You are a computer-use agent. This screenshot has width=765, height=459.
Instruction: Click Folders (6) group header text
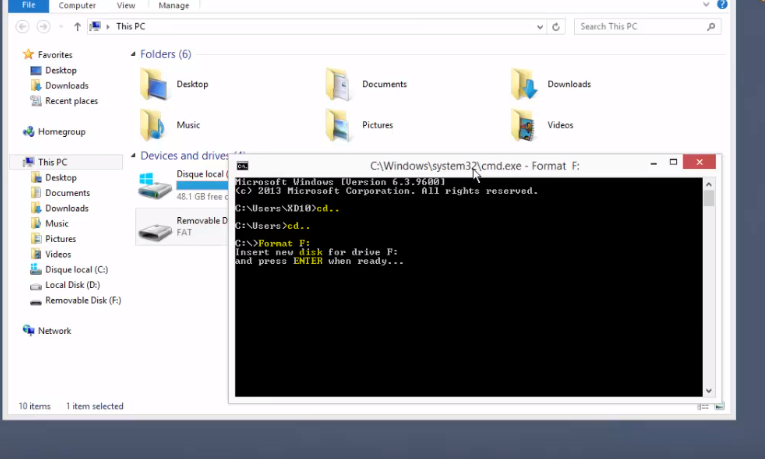(166, 54)
